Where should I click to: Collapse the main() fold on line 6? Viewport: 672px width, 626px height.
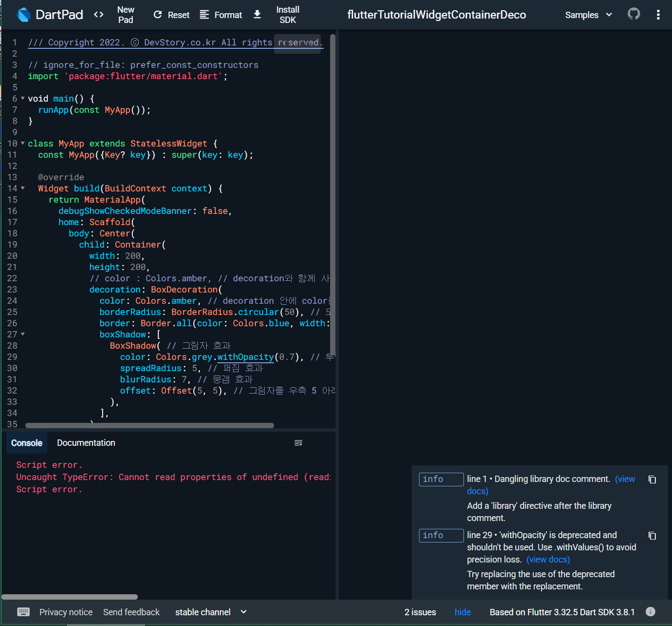click(22, 98)
